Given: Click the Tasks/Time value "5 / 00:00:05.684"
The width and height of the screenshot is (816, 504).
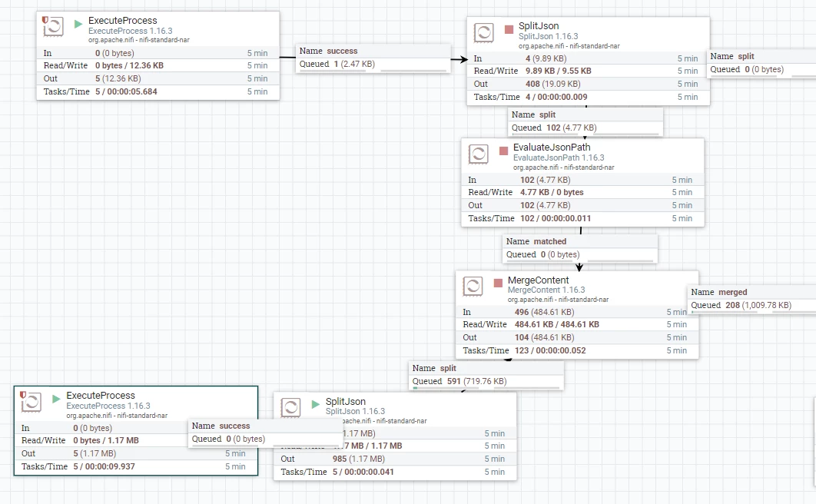Looking at the screenshot, I should click(126, 91).
